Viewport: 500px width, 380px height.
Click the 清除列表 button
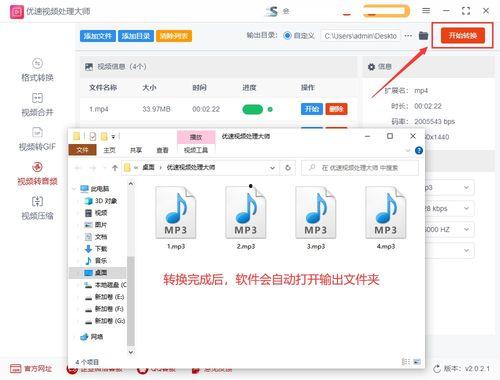[x=174, y=36]
